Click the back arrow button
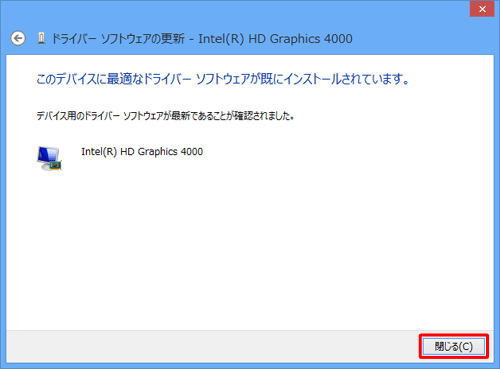This screenshot has height=369, width=500. coord(18,39)
